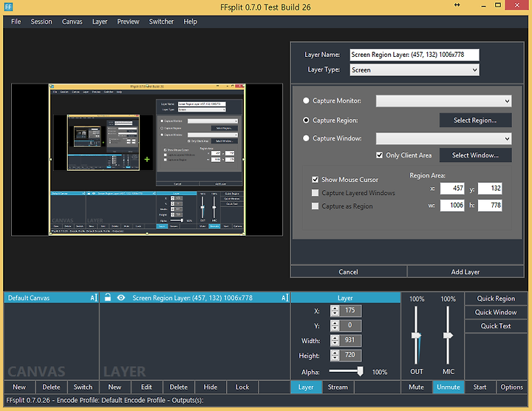Click the region x value field

point(452,188)
